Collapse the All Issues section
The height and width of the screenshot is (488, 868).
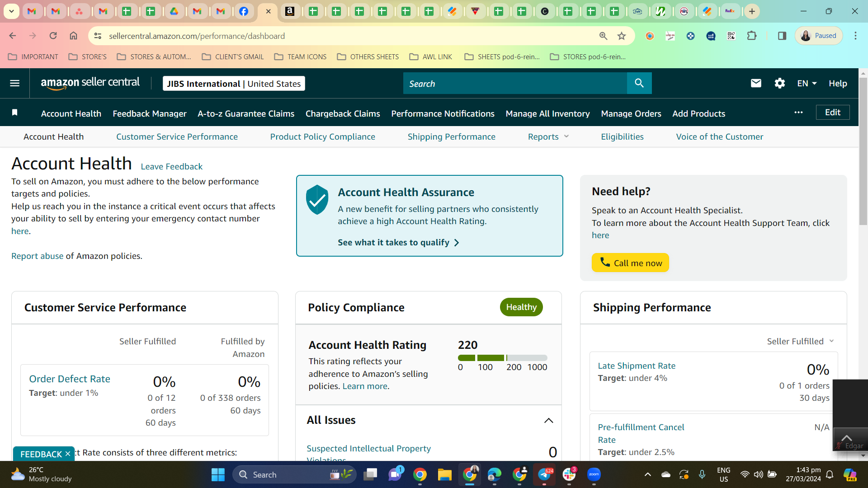pyautogui.click(x=548, y=420)
